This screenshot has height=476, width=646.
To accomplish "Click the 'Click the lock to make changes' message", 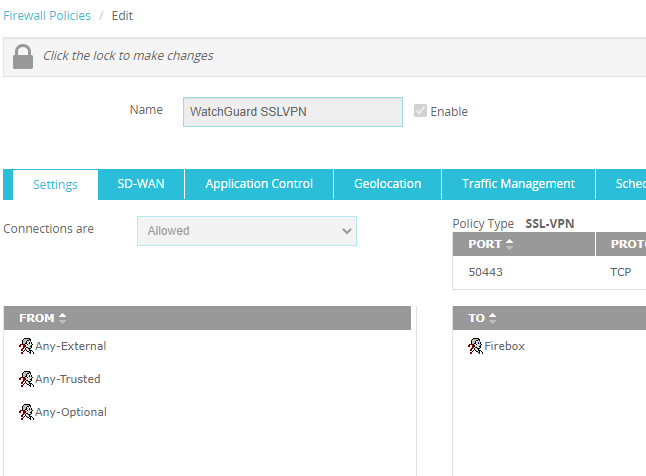I will (x=128, y=56).
